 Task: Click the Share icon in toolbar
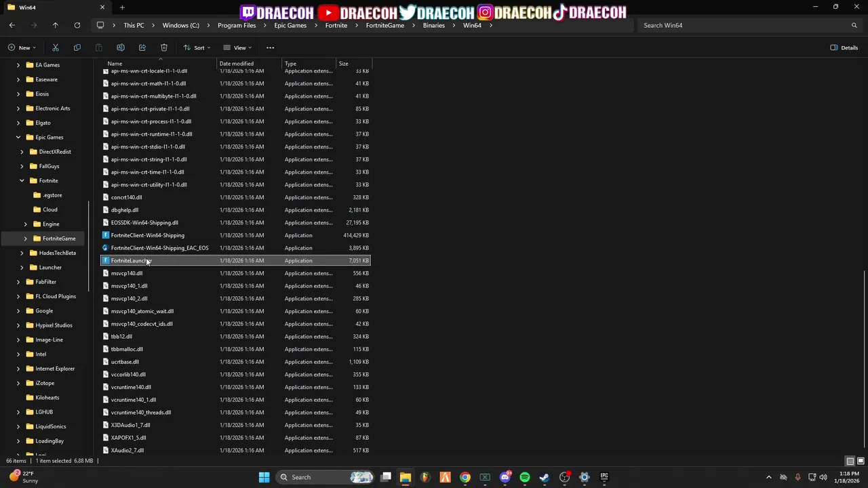click(142, 47)
